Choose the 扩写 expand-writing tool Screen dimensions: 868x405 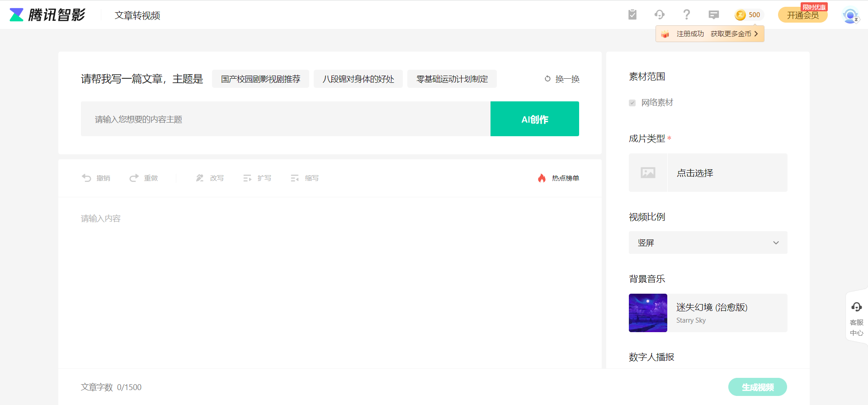pyautogui.click(x=257, y=178)
